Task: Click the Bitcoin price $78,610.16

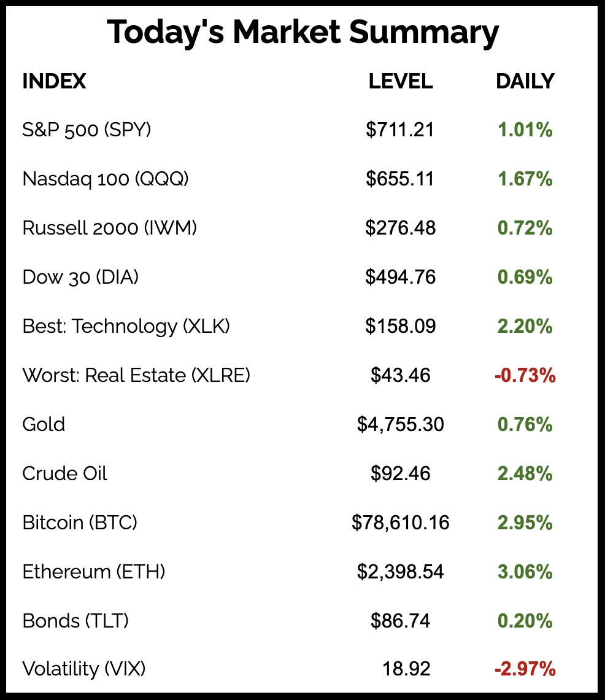Action: click(x=401, y=523)
